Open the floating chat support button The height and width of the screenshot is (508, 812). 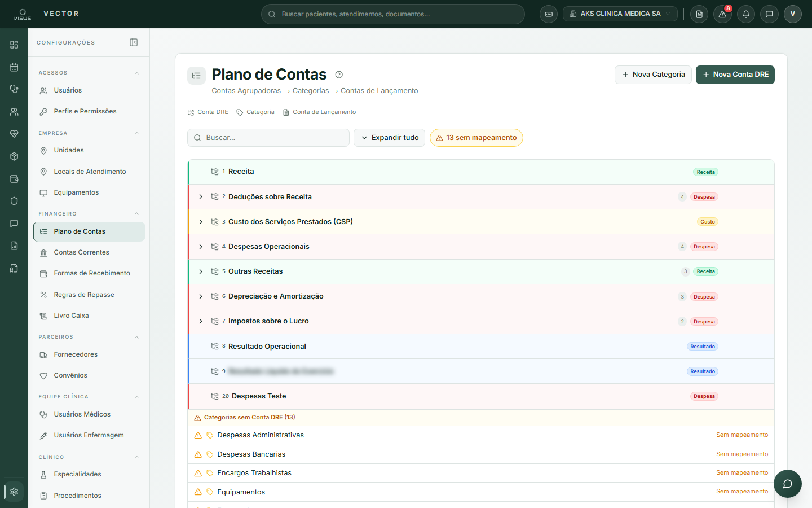coord(788,484)
